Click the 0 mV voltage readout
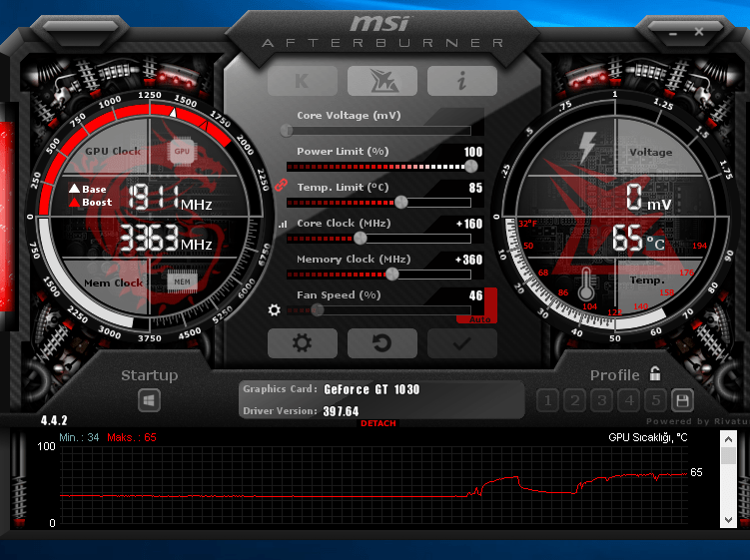The width and height of the screenshot is (750, 560). tap(649, 197)
